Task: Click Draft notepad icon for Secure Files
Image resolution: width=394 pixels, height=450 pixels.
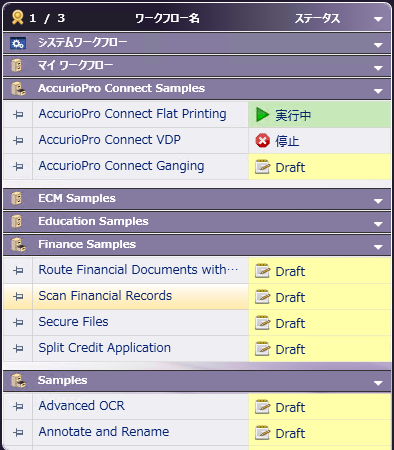Action: click(262, 323)
